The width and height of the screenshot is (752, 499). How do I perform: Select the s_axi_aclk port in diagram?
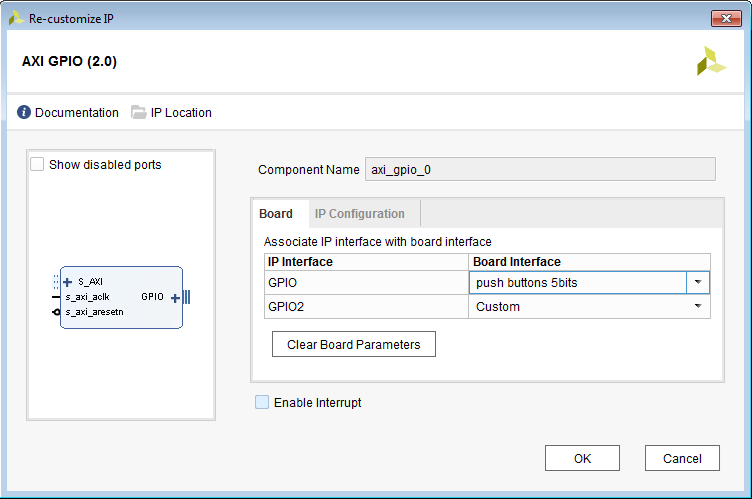pos(94,297)
